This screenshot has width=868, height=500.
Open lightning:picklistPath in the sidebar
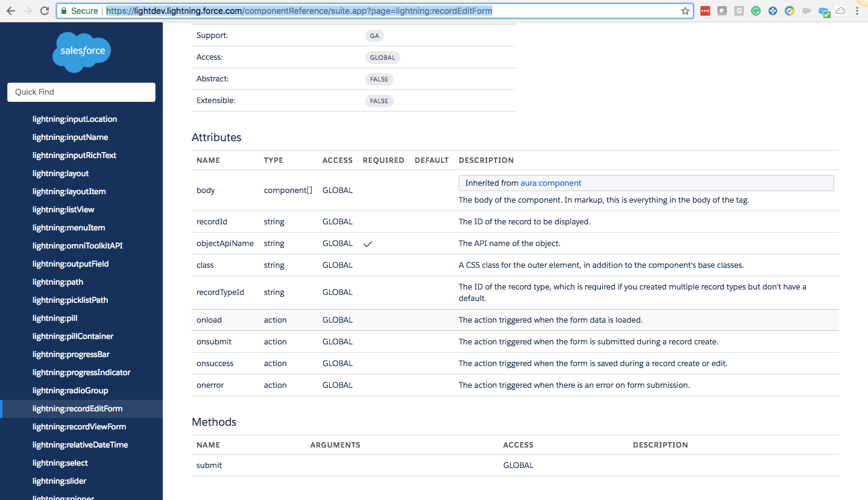pyautogui.click(x=71, y=300)
